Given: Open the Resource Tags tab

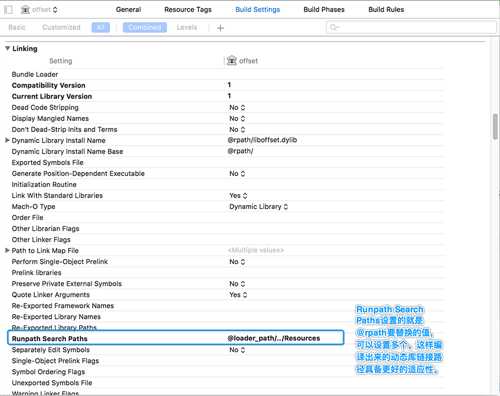Looking at the screenshot, I should pyautogui.click(x=188, y=10).
